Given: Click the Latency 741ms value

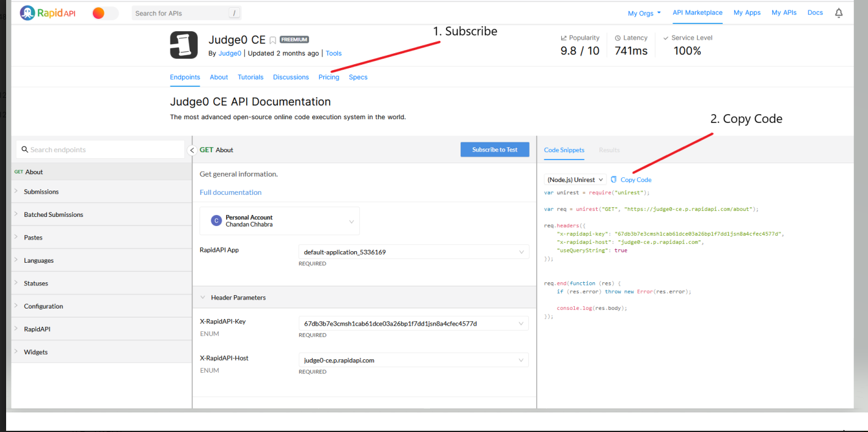Looking at the screenshot, I should pyautogui.click(x=631, y=51).
